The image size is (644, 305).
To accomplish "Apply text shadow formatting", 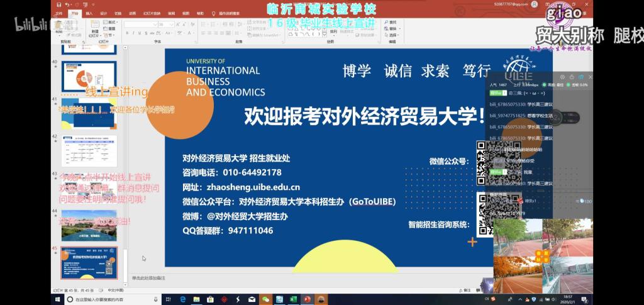I will click(x=146, y=33).
